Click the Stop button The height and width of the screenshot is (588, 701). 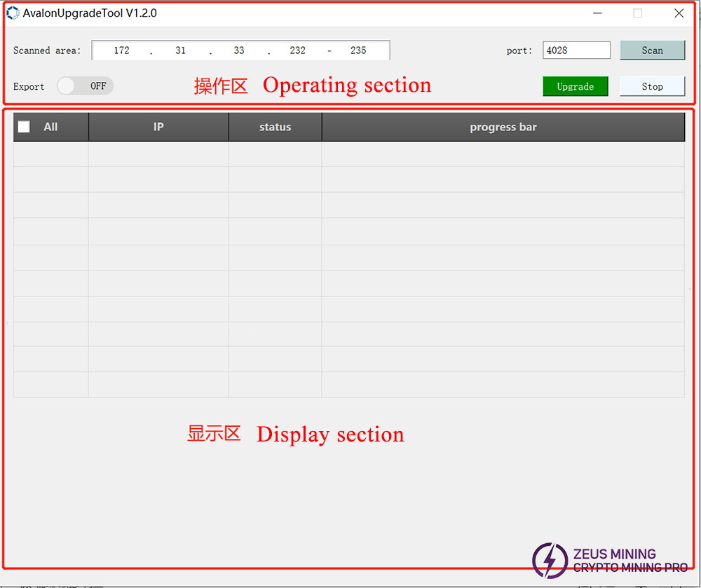tap(652, 86)
